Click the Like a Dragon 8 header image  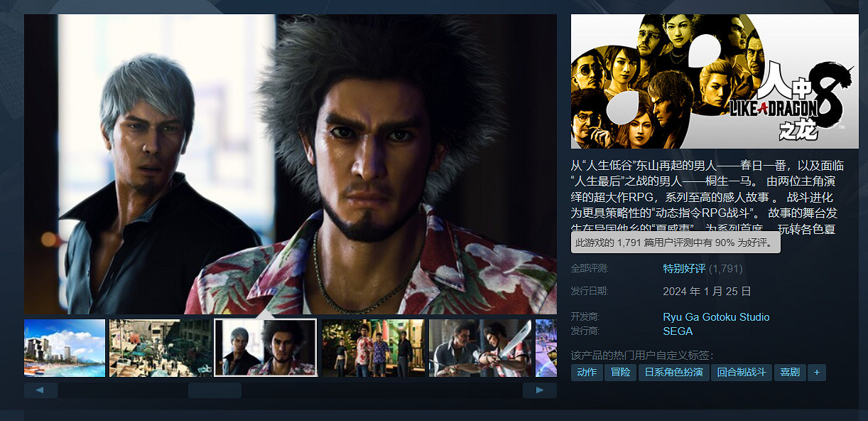(715, 81)
